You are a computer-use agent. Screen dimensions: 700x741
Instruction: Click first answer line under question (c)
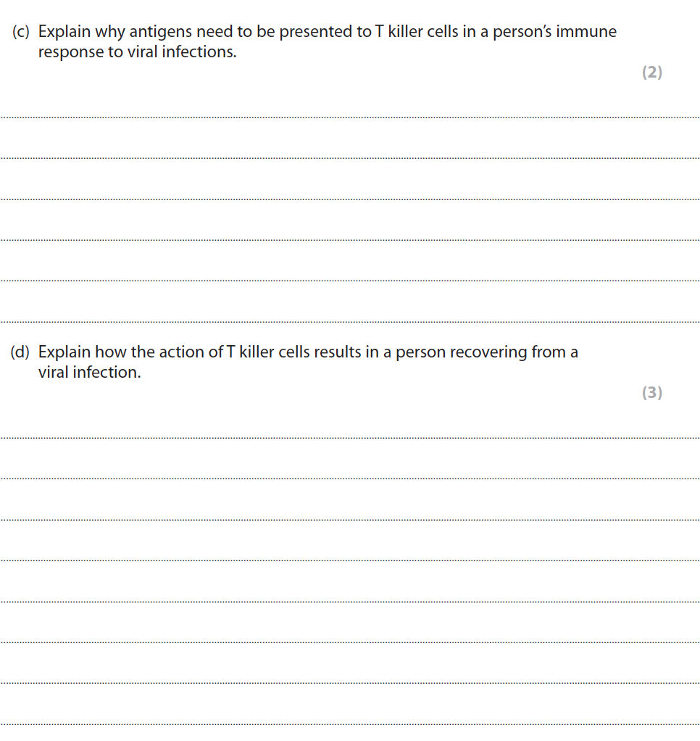pos(350,116)
